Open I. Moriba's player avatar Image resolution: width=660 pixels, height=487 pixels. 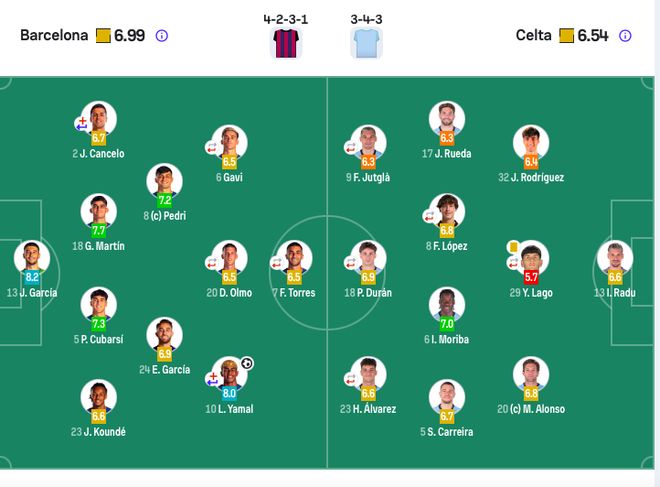(446, 304)
